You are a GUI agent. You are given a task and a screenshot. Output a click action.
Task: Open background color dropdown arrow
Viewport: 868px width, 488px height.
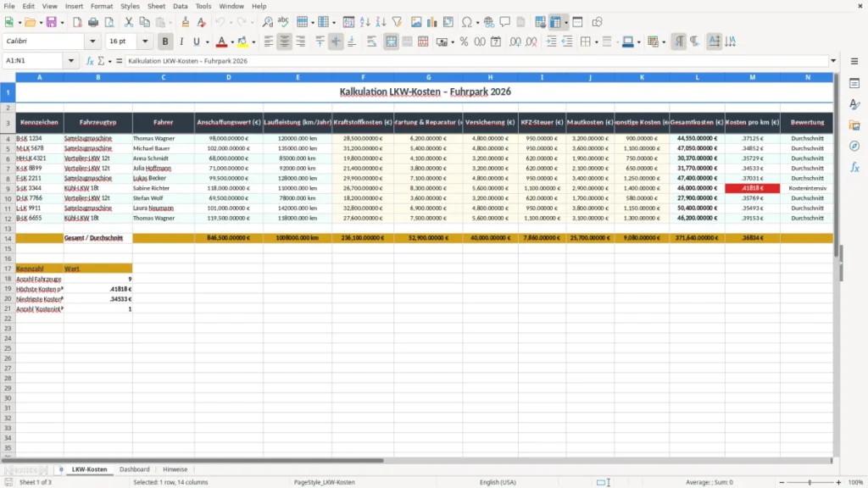tap(253, 42)
